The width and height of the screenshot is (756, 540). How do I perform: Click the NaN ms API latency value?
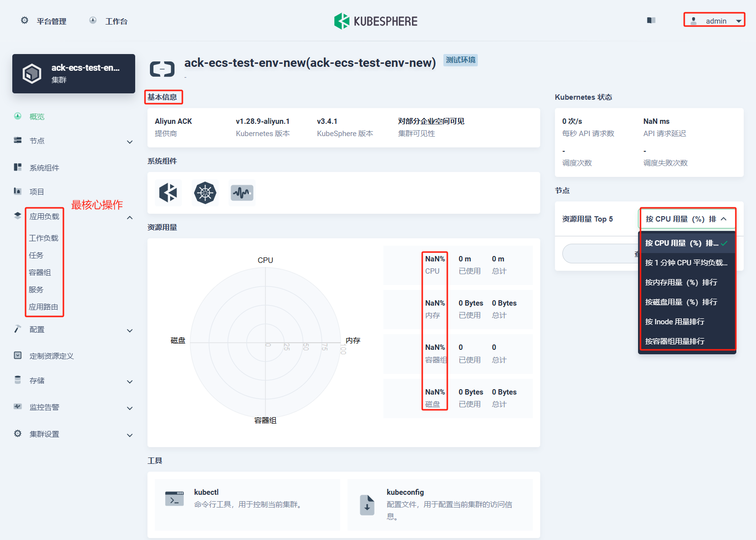coord(656,121)
